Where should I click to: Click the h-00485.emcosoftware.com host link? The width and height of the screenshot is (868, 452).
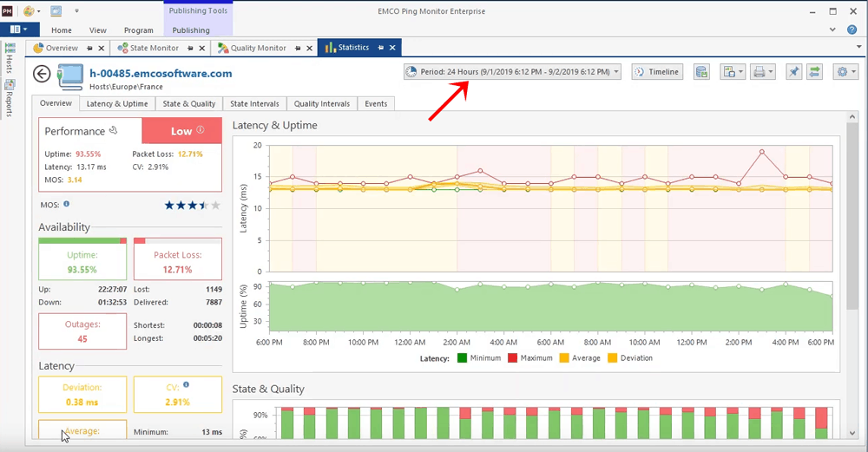click(x=161, y=74)
